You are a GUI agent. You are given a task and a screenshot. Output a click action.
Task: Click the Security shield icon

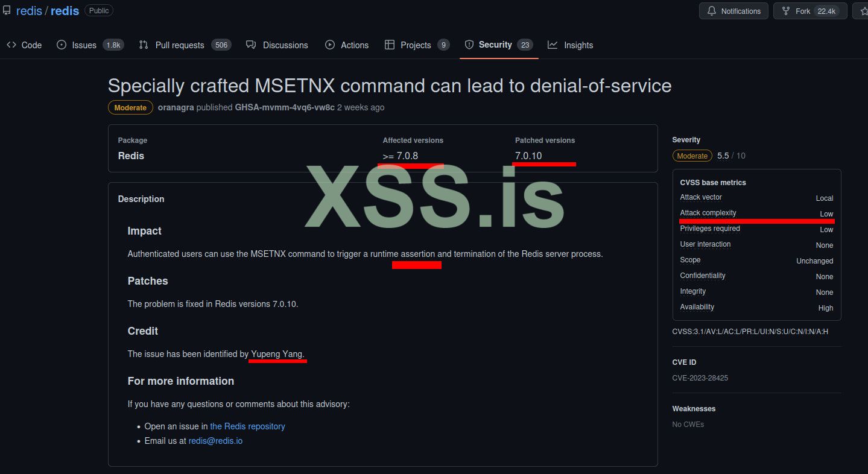[x=469, y=45]
